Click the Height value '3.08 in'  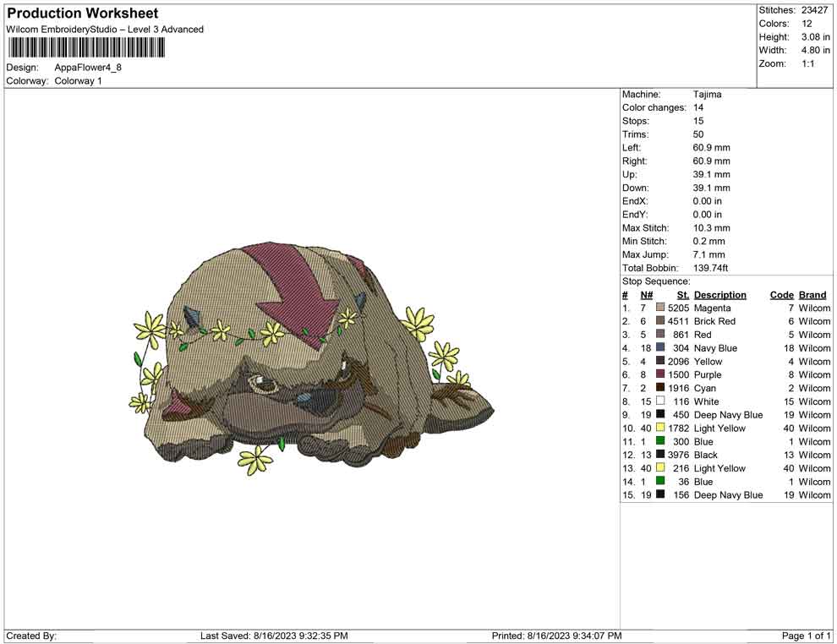[816, 37]
